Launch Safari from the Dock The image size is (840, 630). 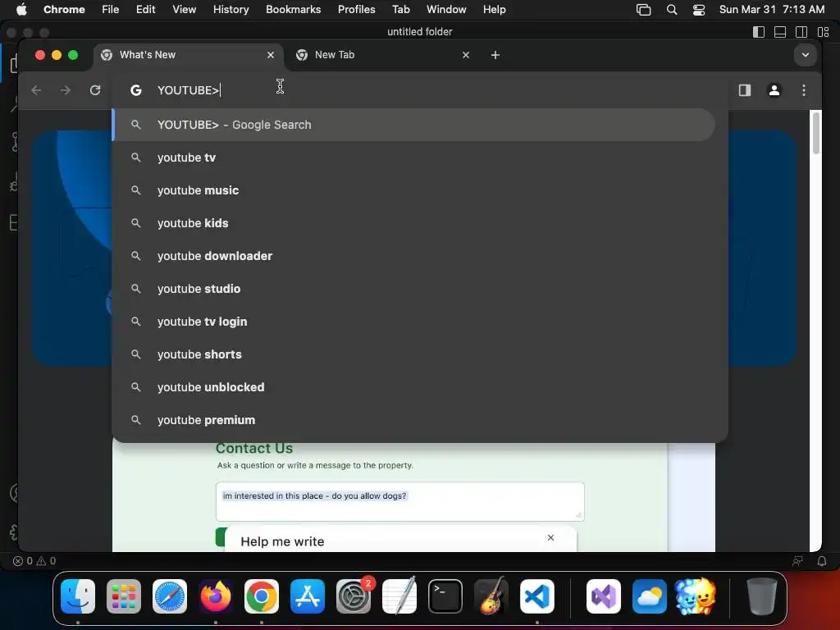click(x=170, y=596)
